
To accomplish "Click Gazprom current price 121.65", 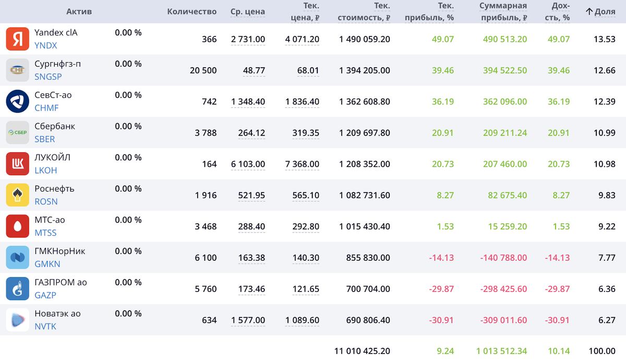I will pos(306,289).
